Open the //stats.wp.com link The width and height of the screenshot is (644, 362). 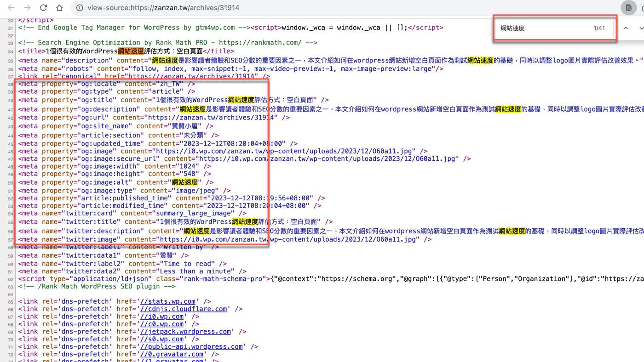point(168,301)
